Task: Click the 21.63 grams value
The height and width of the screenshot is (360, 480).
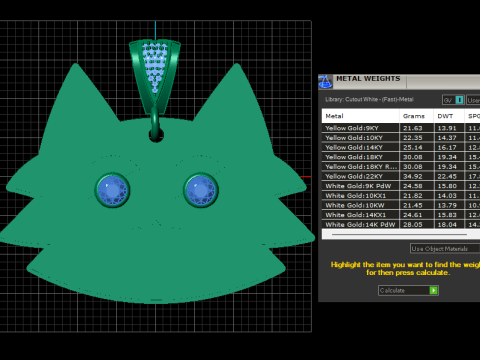Action: 413,128
